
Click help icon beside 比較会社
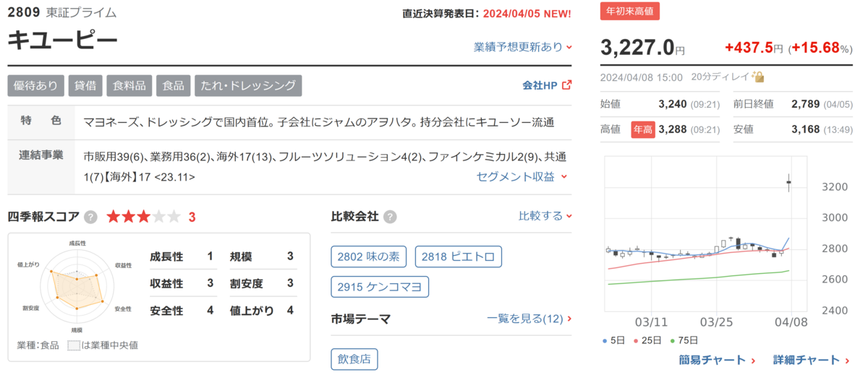[x=390, y=217]
